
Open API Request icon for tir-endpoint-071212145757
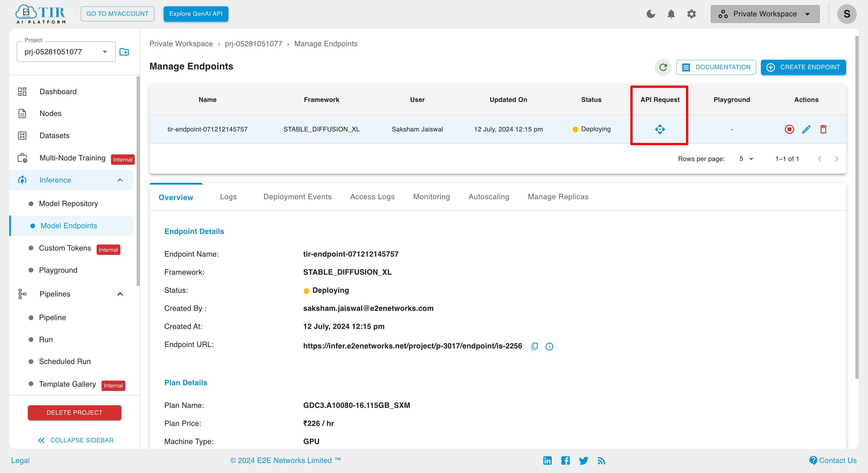tap(660, 129)
